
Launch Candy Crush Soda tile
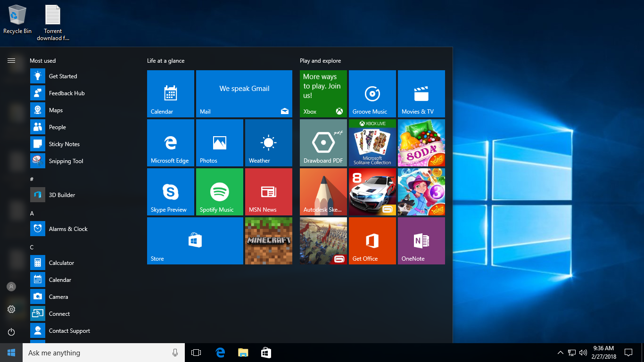tap(421, 143)
